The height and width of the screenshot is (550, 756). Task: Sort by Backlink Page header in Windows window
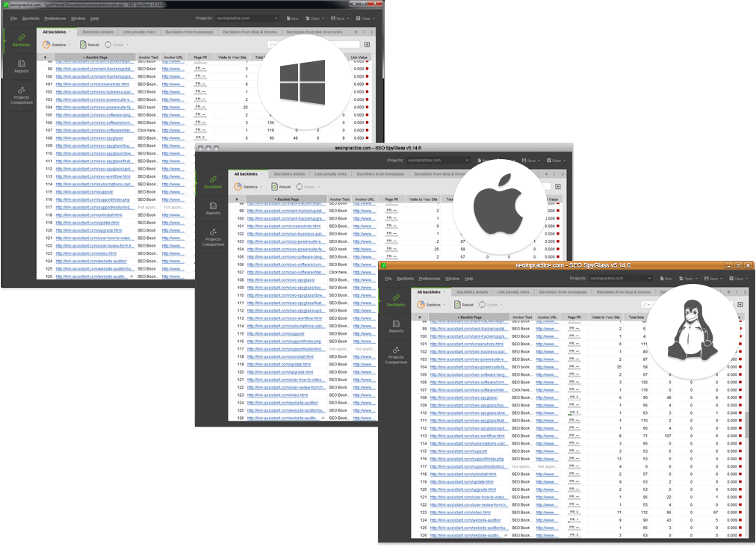[x=96, y=58]
